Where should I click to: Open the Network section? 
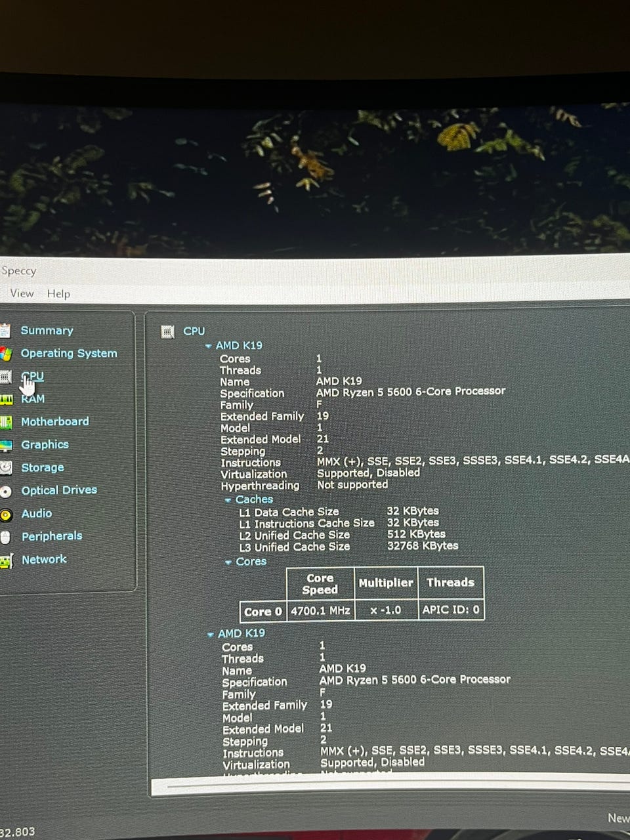(44, 559)
